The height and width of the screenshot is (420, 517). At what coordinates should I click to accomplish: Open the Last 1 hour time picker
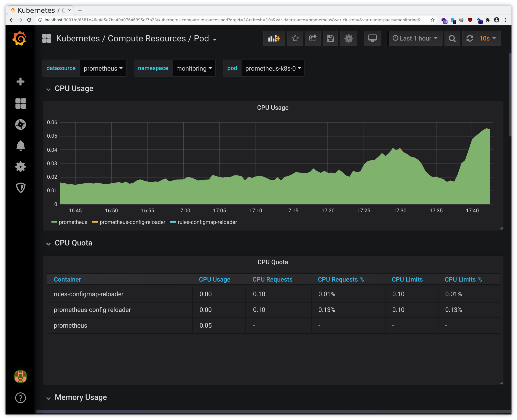pos(415,38)
